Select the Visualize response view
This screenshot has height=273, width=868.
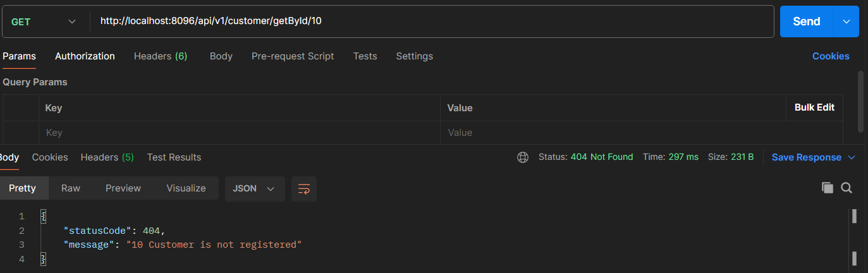click(186, 188)
